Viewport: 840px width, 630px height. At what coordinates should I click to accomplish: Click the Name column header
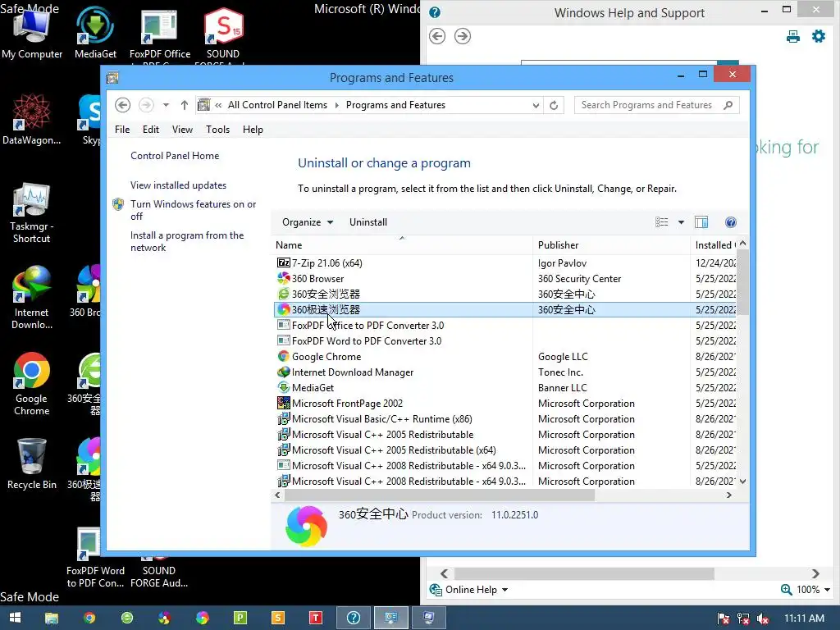pyautogui.click(x=402, y=245)
